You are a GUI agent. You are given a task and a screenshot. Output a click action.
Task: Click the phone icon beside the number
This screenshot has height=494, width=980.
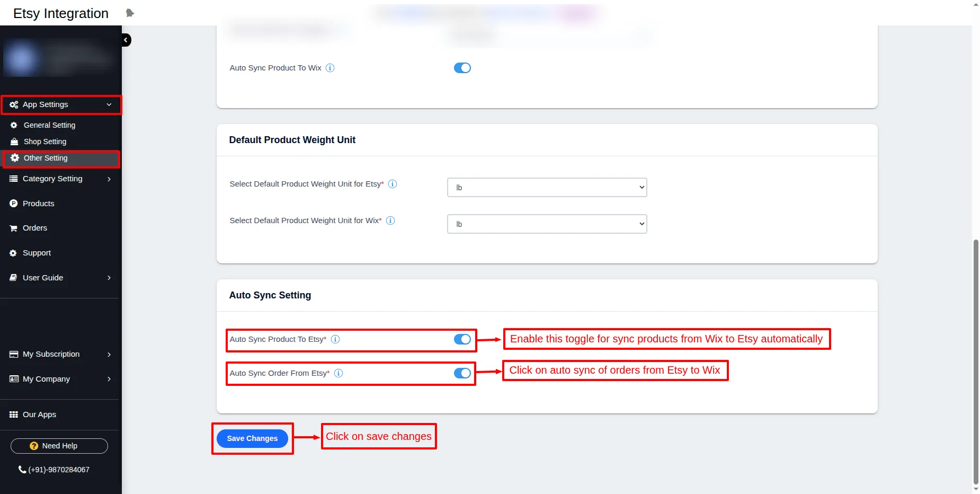(x=22, y=469)
